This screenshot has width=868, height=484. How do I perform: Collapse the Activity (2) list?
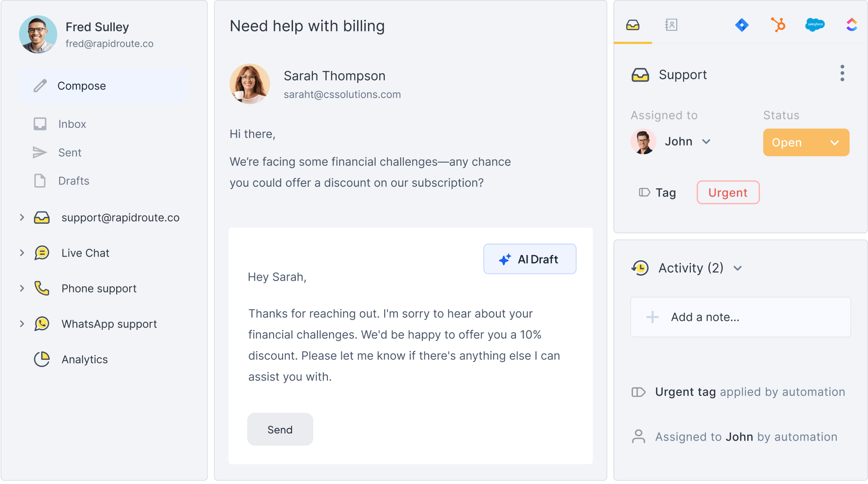pos(738,268)
